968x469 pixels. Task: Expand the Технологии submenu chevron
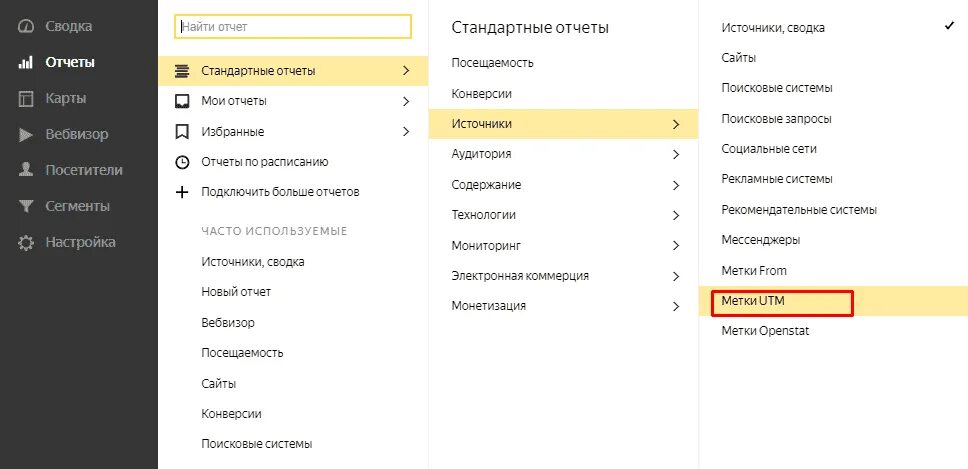pyautogui.click(x=676, y=215)
